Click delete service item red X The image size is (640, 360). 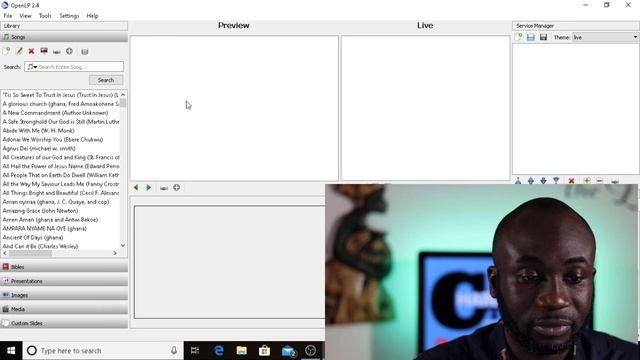pos(571,180)
